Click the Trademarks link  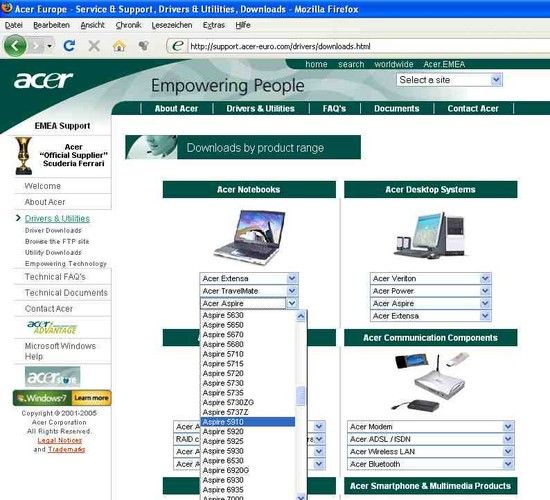[66, 449]
